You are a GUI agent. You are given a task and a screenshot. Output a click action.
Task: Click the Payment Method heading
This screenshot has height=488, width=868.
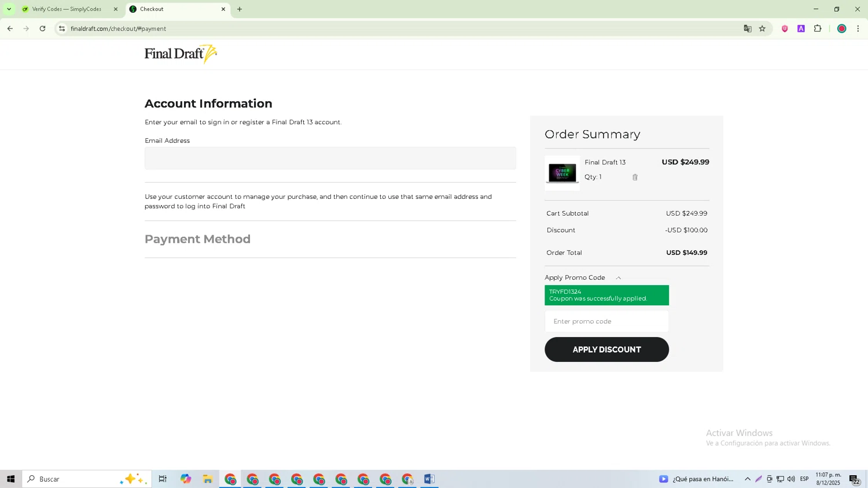pyautogui.click(x=197, y=239)
